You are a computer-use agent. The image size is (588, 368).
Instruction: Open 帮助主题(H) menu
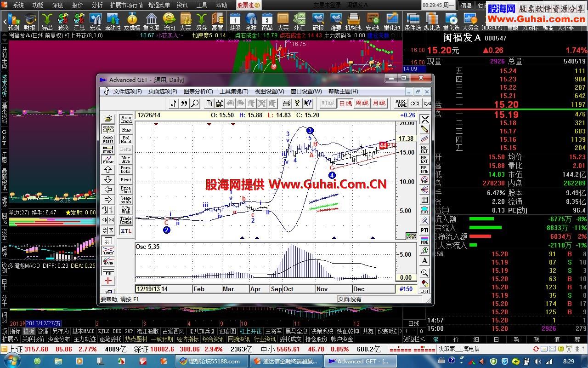click(343, 92)
